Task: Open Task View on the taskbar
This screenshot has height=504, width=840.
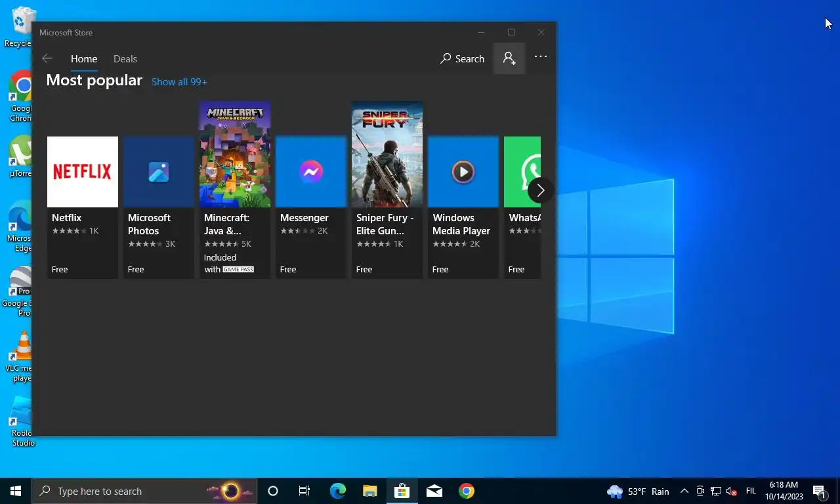Action: click(x=304, y=491)
